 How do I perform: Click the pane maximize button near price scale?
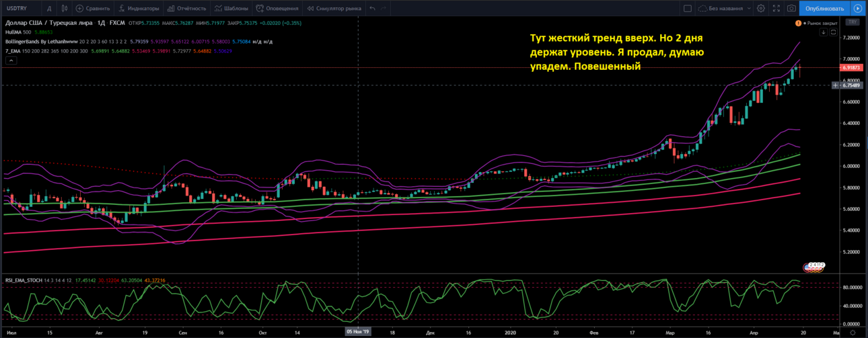coord(832,32)
